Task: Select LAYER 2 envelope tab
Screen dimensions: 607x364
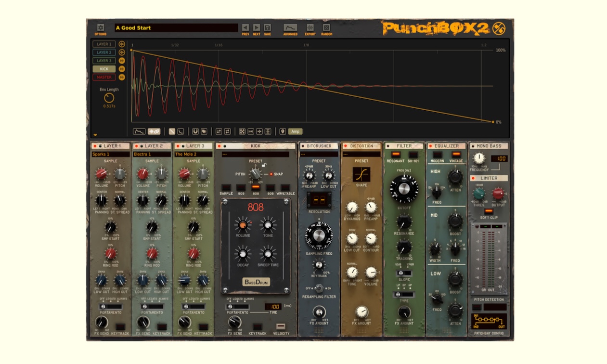Action: [x=104, y=52]
